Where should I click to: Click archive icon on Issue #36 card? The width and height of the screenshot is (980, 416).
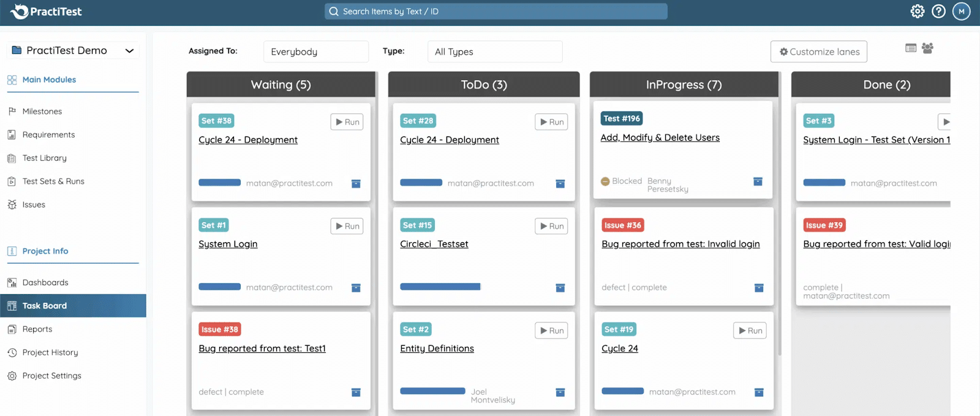(759, 288)
